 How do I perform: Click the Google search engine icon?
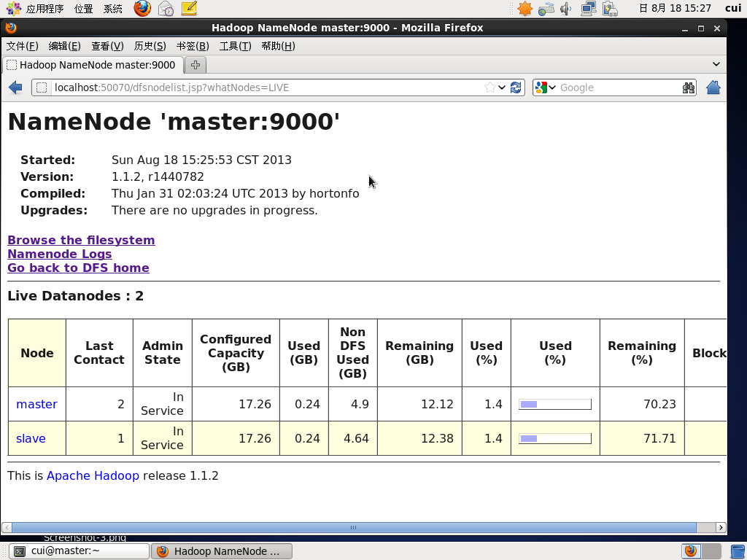tap(541, 87)
